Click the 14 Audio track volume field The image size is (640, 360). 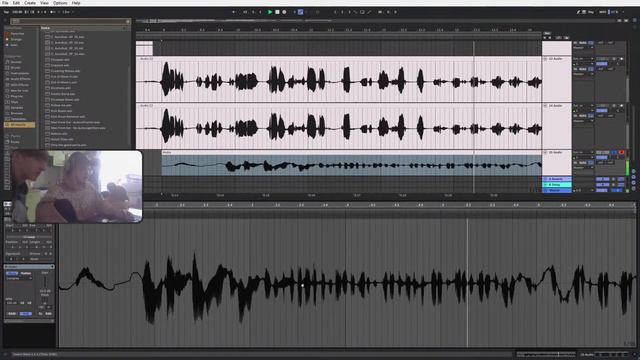pos(602,111)
